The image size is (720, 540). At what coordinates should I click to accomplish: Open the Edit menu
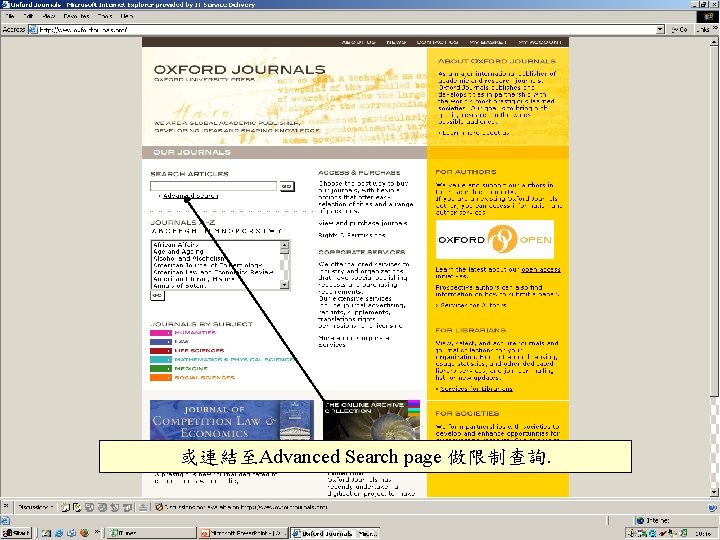[x=28, y=16]
